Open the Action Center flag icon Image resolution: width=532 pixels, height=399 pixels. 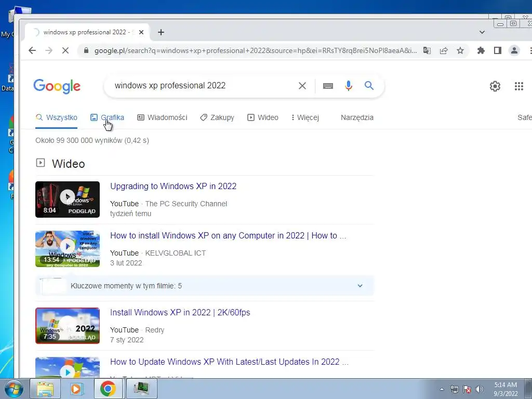click(x=467, y=389)
